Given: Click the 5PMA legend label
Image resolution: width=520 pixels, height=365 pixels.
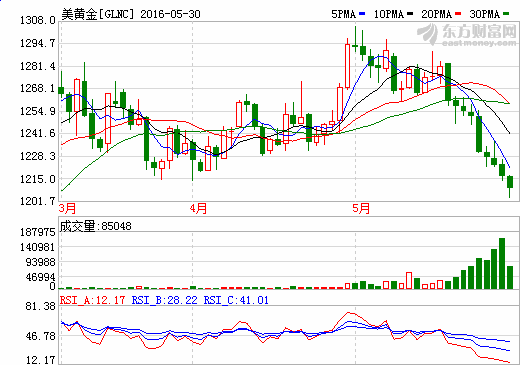Looking at the screenshot, I should (x=343, y=14).
